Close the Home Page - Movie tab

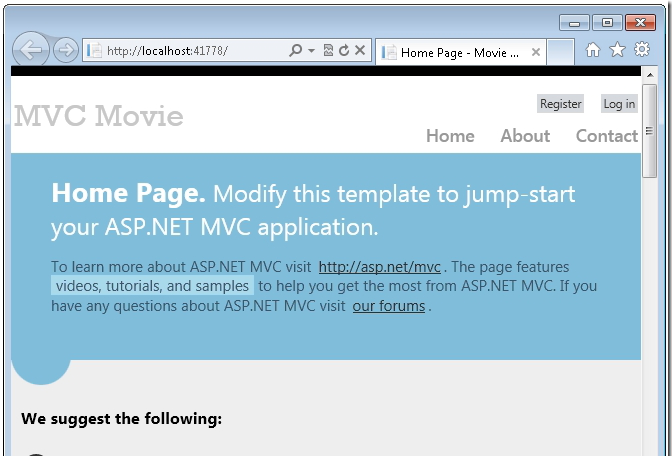(536, 52)
